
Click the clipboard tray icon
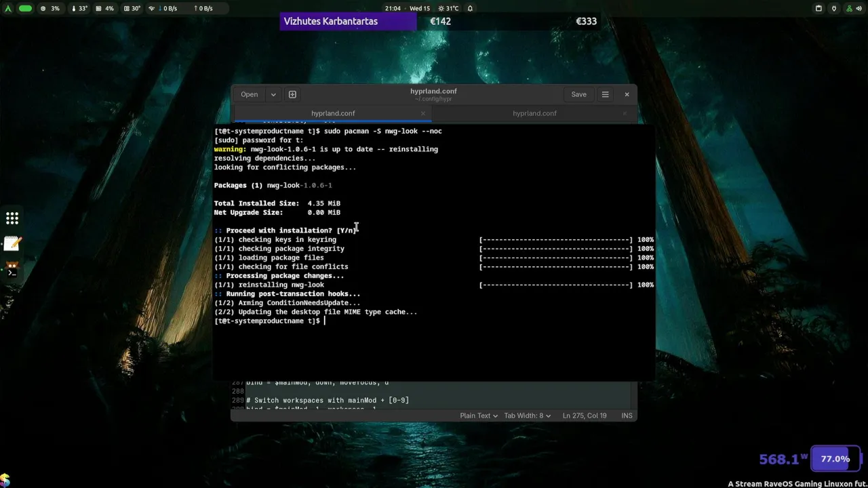point(818,8)
